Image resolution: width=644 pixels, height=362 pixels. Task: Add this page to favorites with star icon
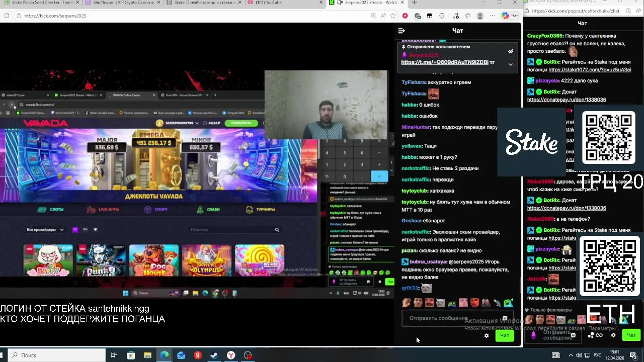click(x=392, y=16)
